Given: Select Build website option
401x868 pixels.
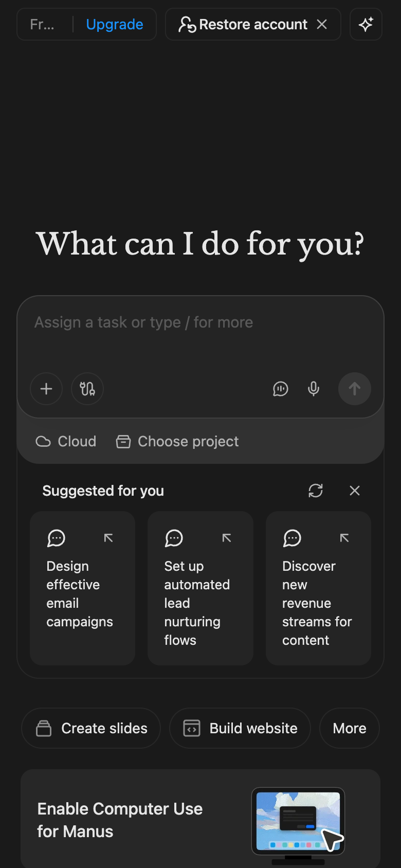Looking at the screenshot, I should tap(240, 728).
